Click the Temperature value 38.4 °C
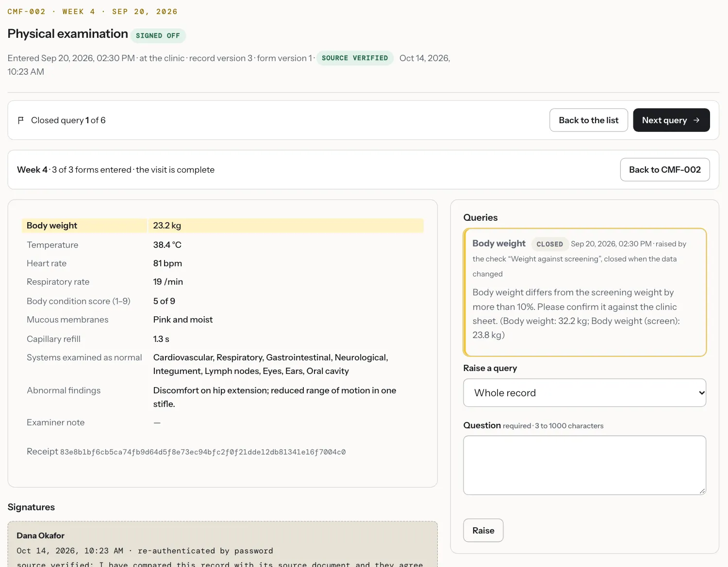Viewport: 728px width, 567px height. click(167, 245)
